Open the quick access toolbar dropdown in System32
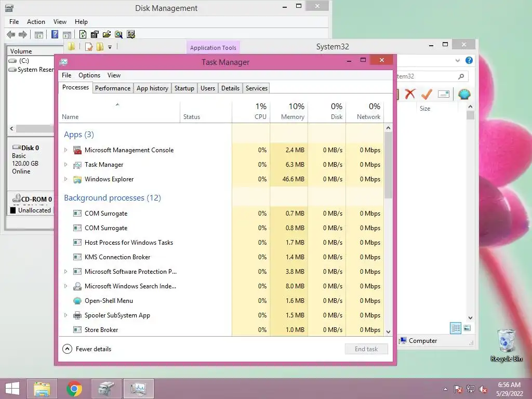Image resolution: width=532 pixels, height=399 pixels. pos(110,47)
